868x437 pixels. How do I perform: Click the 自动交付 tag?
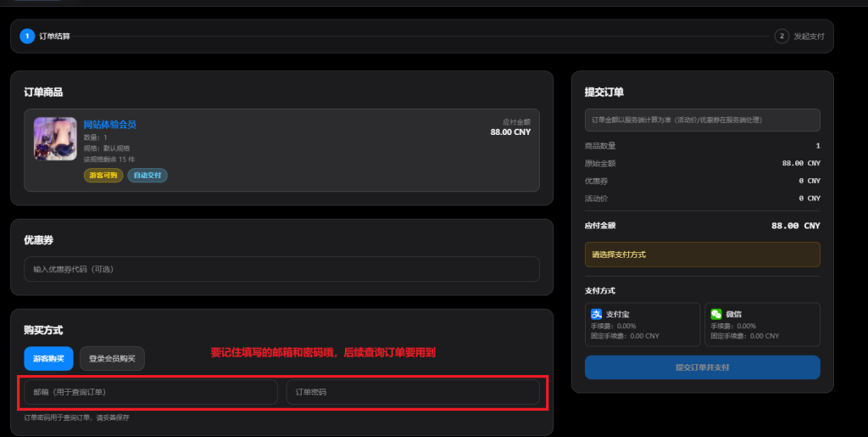tap(147, 176)
